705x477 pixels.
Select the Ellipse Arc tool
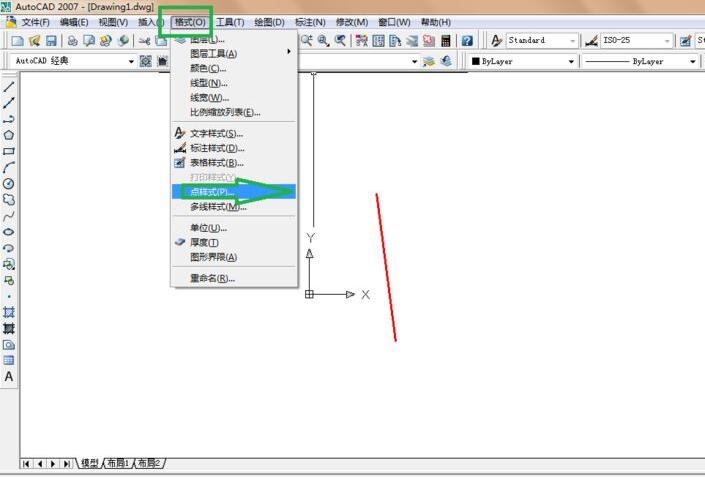tap(9, 248)
